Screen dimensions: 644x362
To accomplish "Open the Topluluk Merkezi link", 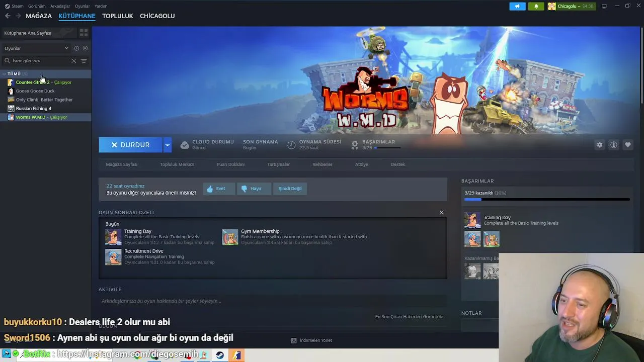I will click(x=177, y=164).
